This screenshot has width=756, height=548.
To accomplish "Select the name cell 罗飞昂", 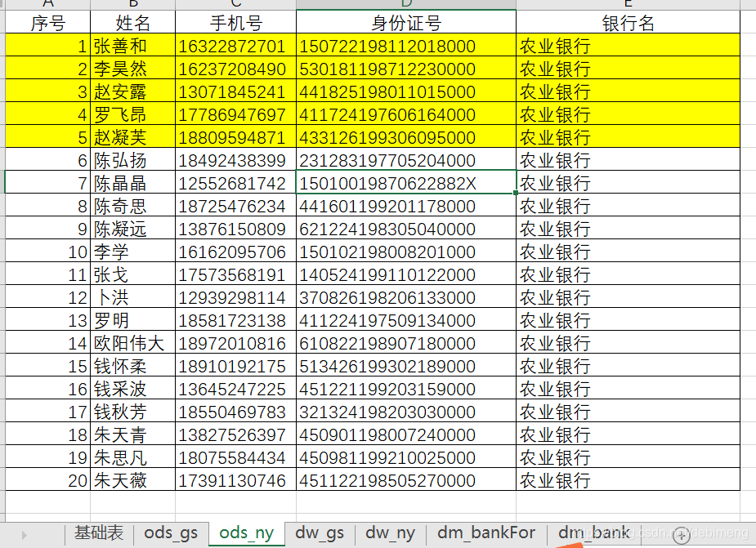I will tap(132, 114).
